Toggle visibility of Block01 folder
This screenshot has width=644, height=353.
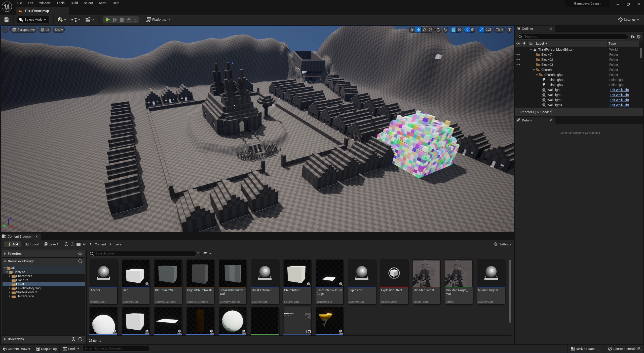coord(518,55)
